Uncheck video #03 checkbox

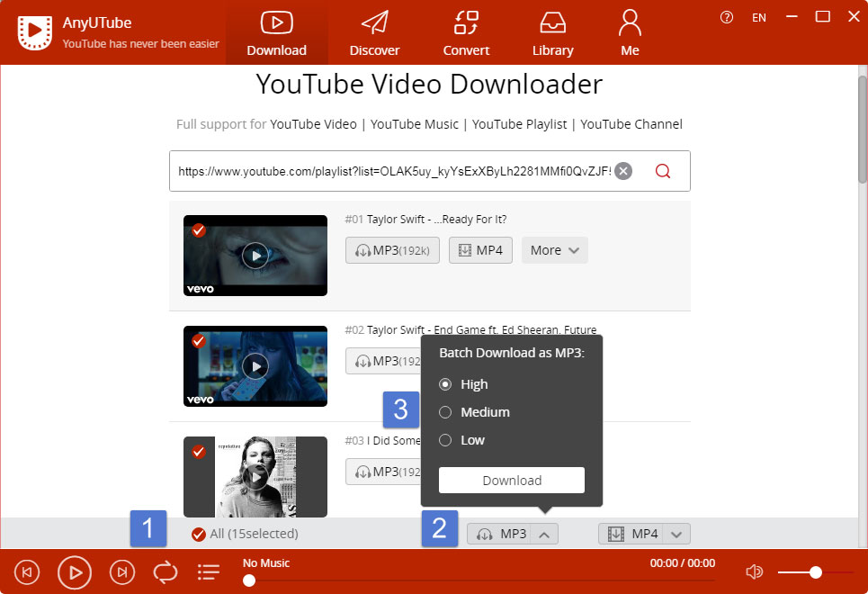[199, 452]
